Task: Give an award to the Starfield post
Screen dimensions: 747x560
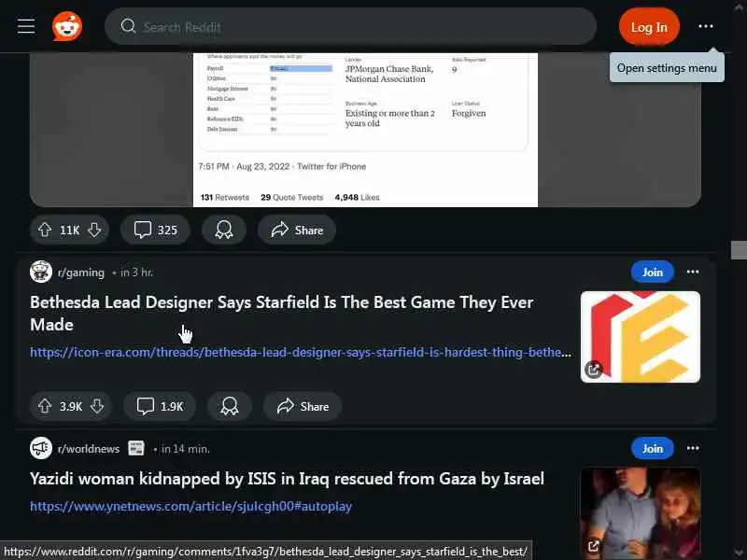Action: click(230, 406)
